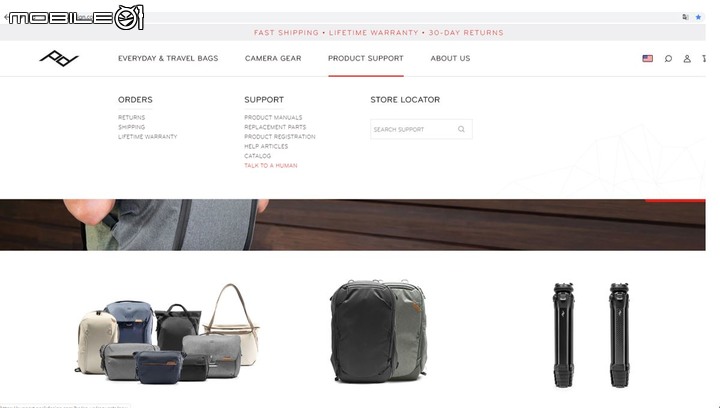
Task: Click the Peak Design logo
Action: (59, 58)
